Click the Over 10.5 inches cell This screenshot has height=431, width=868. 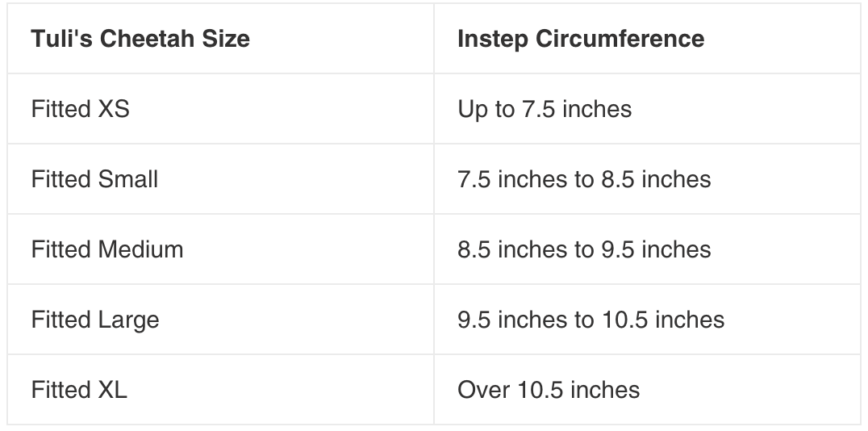549,390
